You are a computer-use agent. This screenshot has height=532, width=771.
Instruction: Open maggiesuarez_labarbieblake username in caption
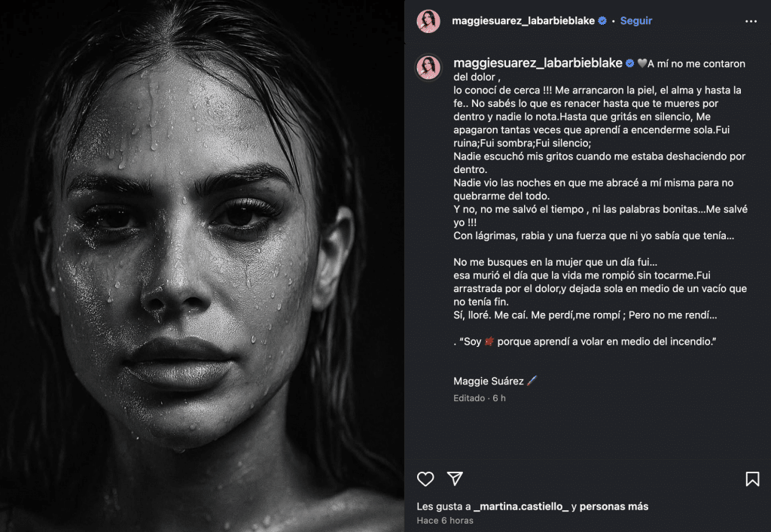coord(538,63)
